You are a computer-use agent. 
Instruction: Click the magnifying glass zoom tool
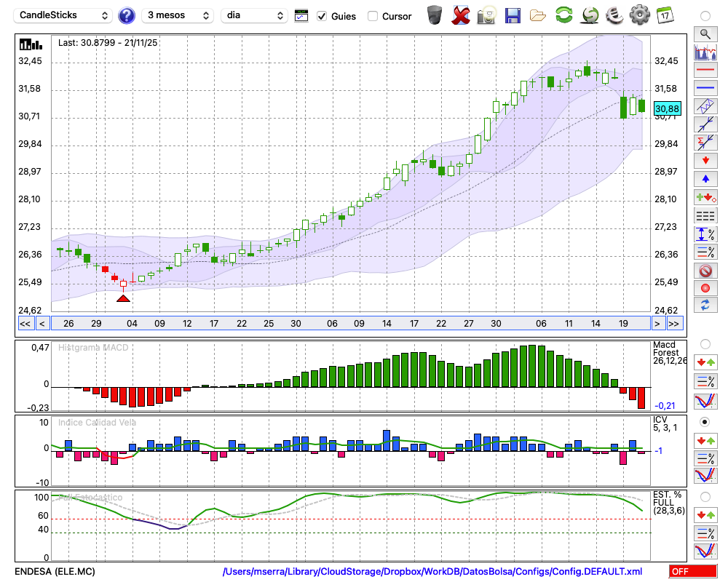point(705,33)
